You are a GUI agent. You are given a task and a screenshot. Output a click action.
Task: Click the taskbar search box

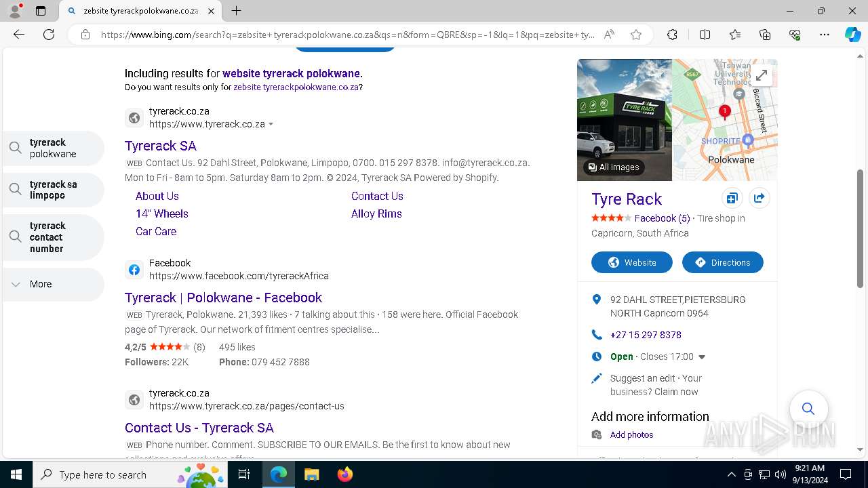click(x=130, y=474)
